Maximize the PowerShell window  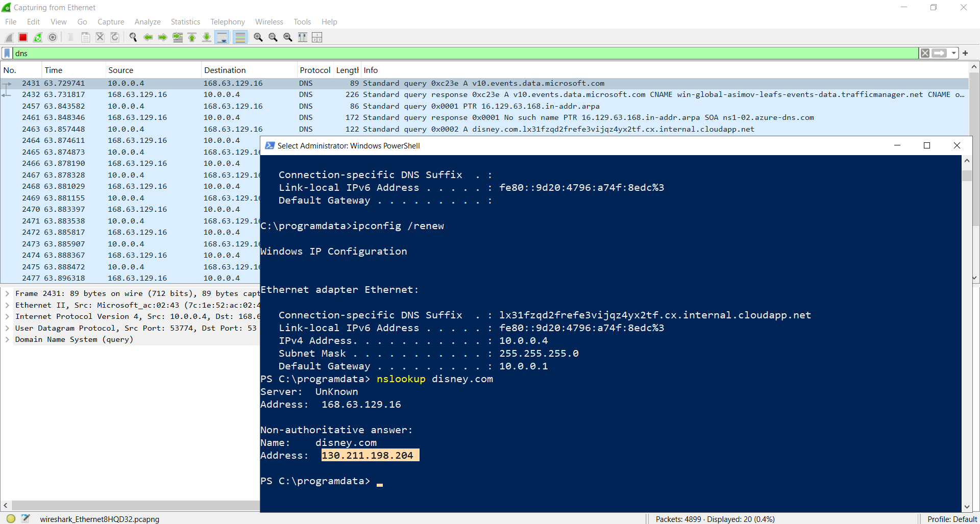[927, 145]
